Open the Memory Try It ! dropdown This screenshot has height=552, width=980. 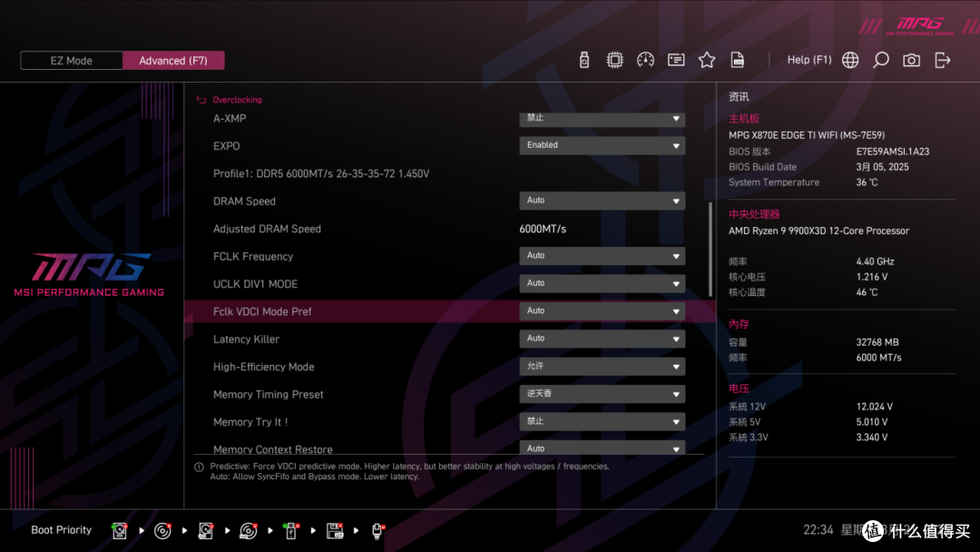coord(602,421)
